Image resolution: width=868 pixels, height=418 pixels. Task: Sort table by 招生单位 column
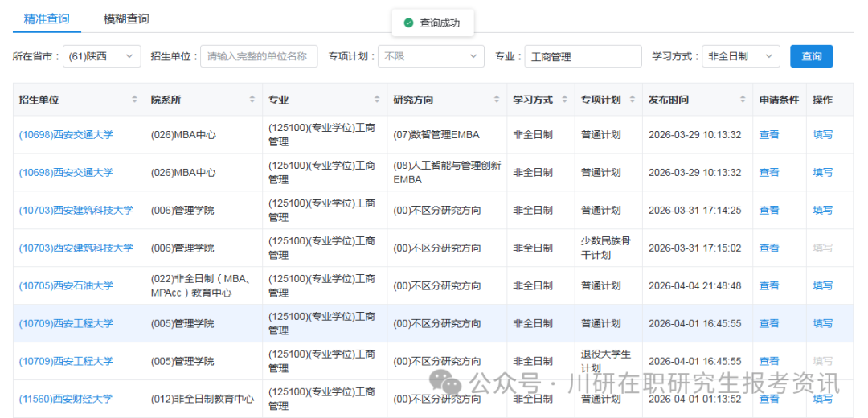(134, 100)
